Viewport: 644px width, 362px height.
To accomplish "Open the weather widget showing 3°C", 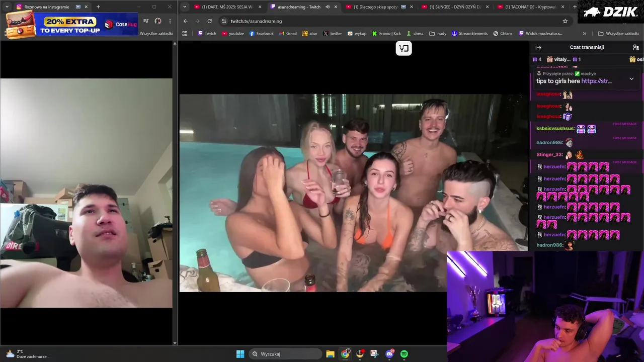I will pyautogui.click(x=27, y=354).
